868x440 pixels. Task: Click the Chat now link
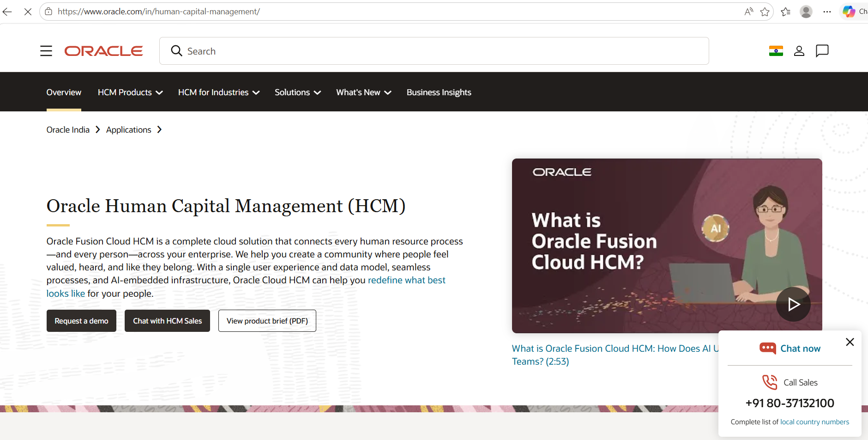point(800,348)
